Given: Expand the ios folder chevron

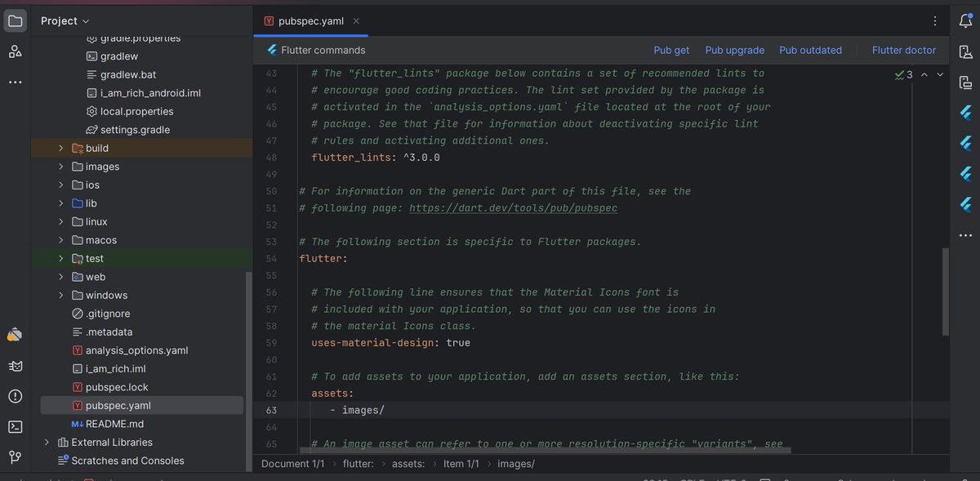Looking at the screenshot, I should pyautogui.click(x=61, y=185).
